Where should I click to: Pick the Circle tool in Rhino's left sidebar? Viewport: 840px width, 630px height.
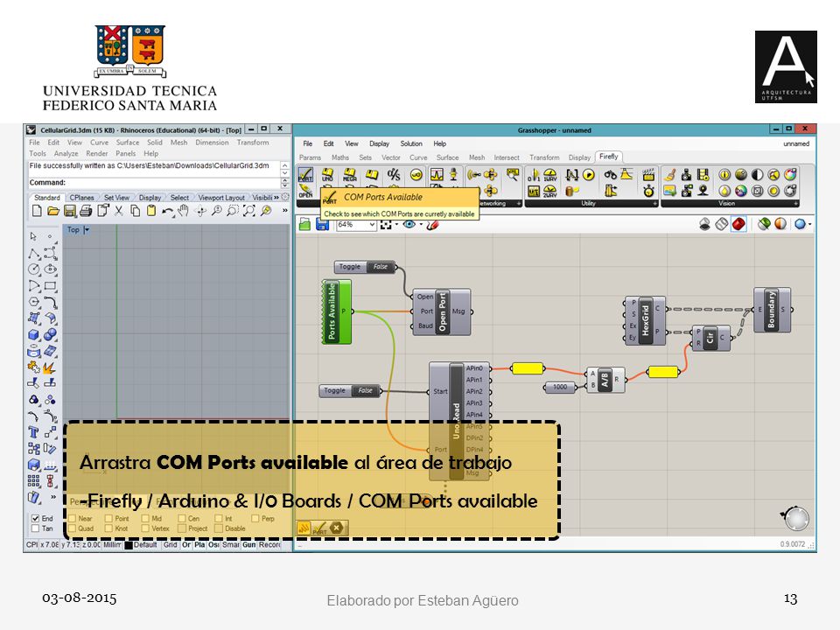34,269
